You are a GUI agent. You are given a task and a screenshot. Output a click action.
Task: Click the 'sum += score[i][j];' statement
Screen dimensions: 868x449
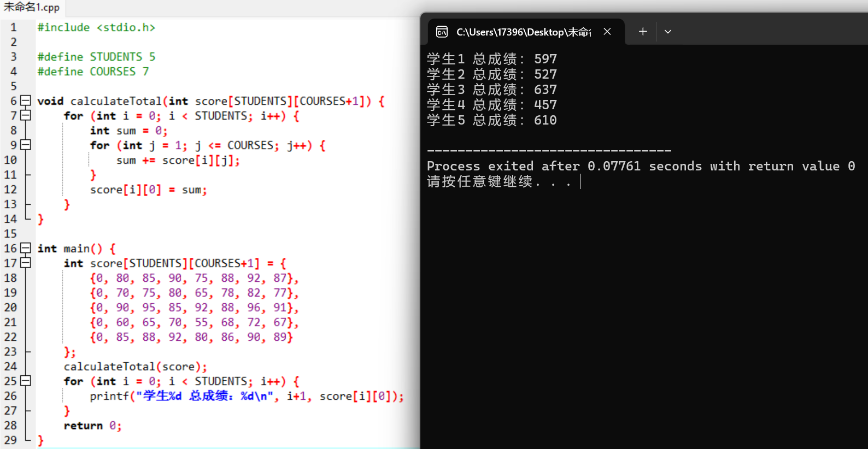point(178,160)
